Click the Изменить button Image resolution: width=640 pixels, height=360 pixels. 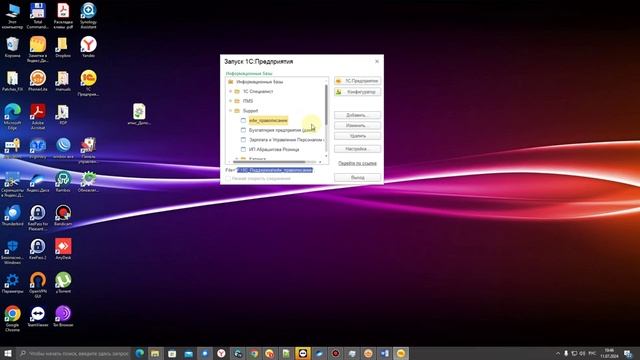coord(358,125)
